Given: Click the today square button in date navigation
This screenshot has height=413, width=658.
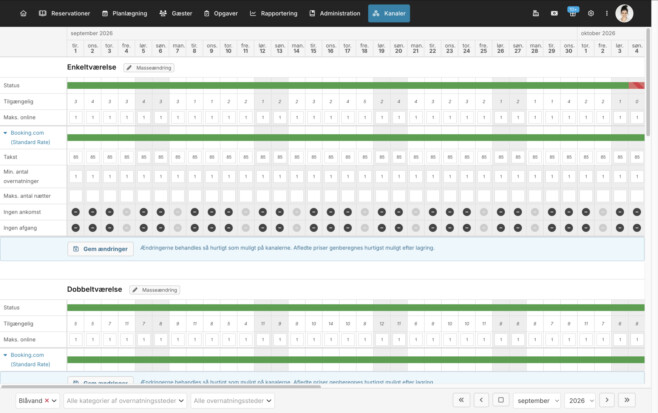Looking at the screenshot, I should coord(501,400).
